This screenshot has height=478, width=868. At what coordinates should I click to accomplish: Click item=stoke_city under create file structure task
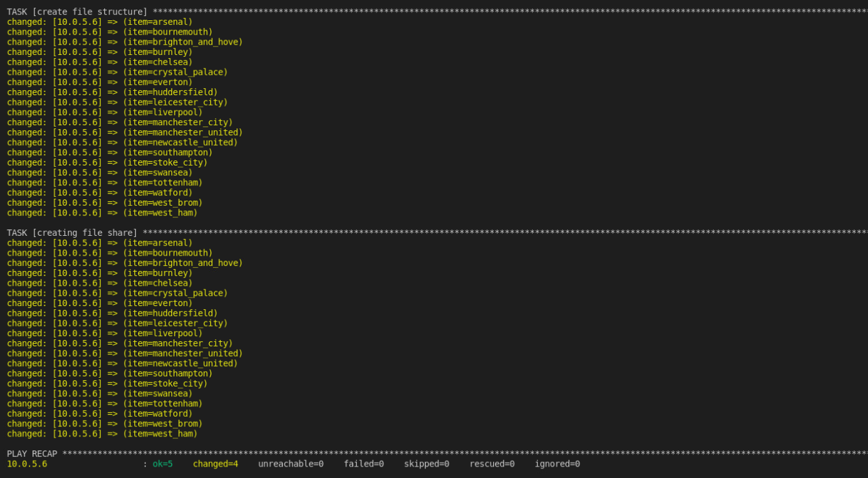(165, 162)
